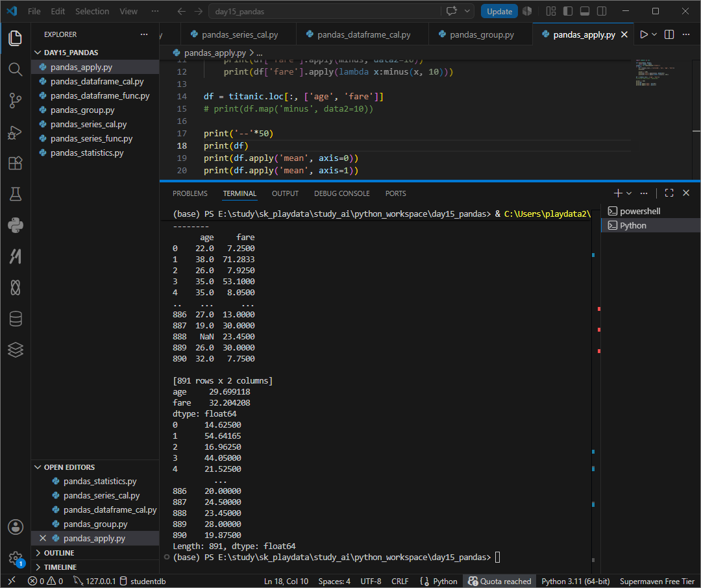
Task: Toggle the secondary side bar
Action: (602, 11)
